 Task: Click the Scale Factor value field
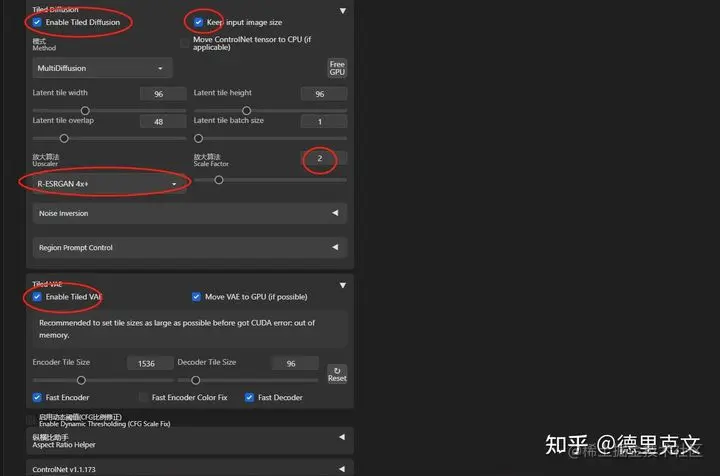(x=324, y=158)
